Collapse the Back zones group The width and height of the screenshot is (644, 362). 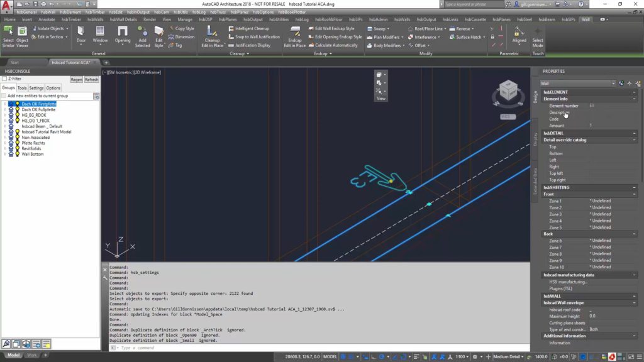[x=634, y=234]
